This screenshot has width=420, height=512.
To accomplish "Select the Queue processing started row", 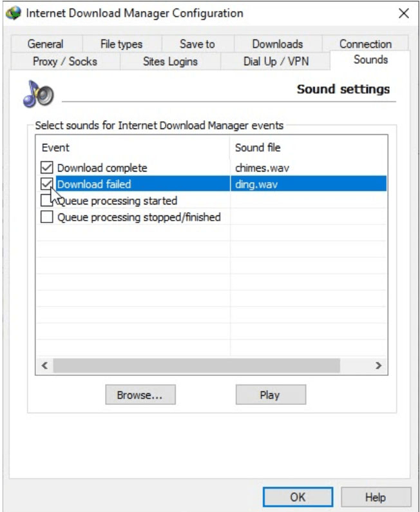I will click(x=211, y=201).
